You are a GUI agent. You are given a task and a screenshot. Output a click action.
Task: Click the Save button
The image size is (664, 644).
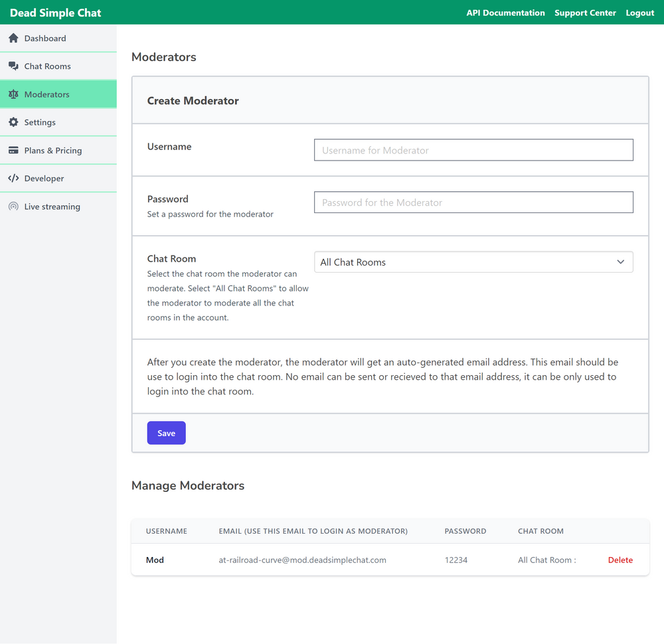pos(166,432)
